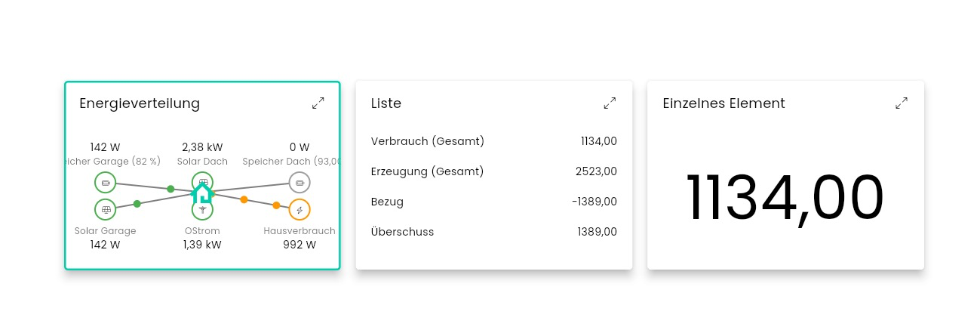Click the teal house icon

tap(201, 193)
